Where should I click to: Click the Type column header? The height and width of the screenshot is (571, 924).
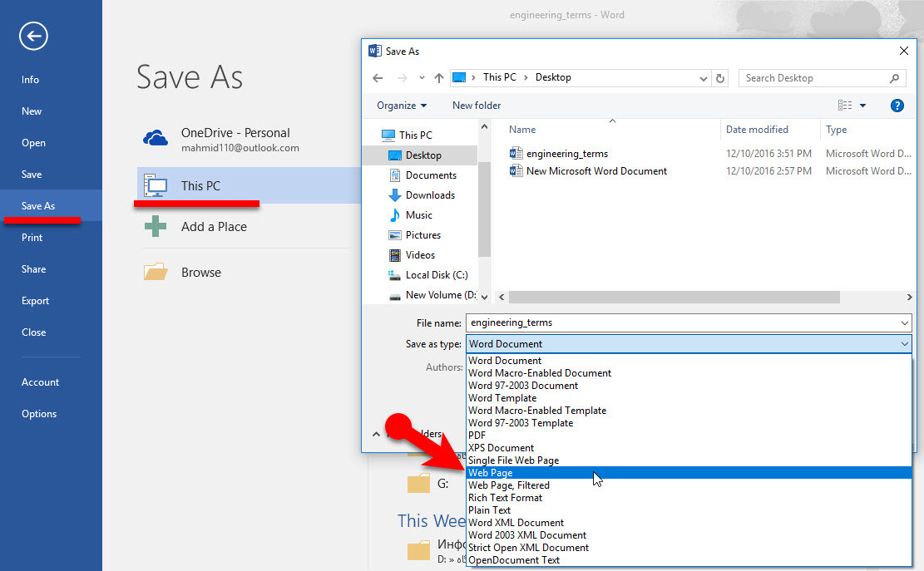[x=836, y=130]
